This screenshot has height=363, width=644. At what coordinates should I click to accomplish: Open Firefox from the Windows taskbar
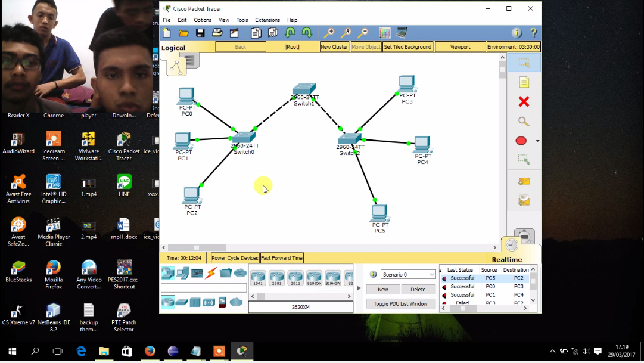click(x=150, y=351)
